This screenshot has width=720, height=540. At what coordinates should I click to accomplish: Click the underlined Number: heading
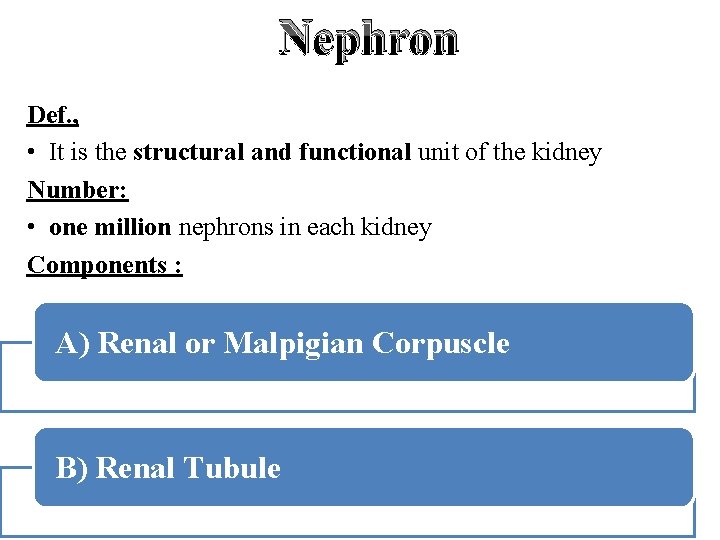tap(78, 190)
